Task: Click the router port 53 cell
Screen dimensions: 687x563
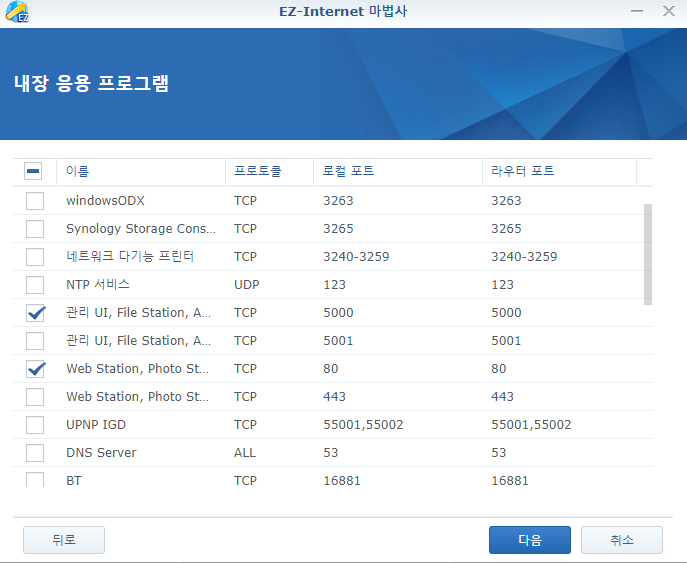Action: 499,453
